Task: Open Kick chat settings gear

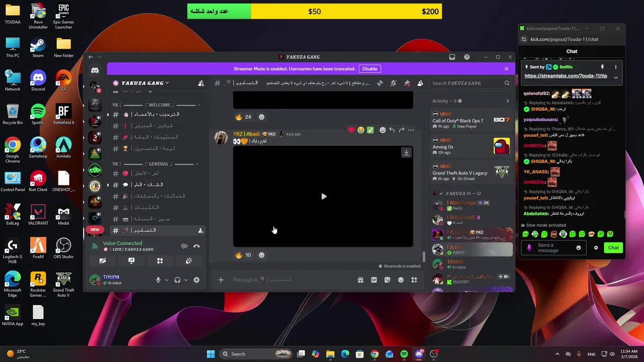Action: click(x=596, y=248)
